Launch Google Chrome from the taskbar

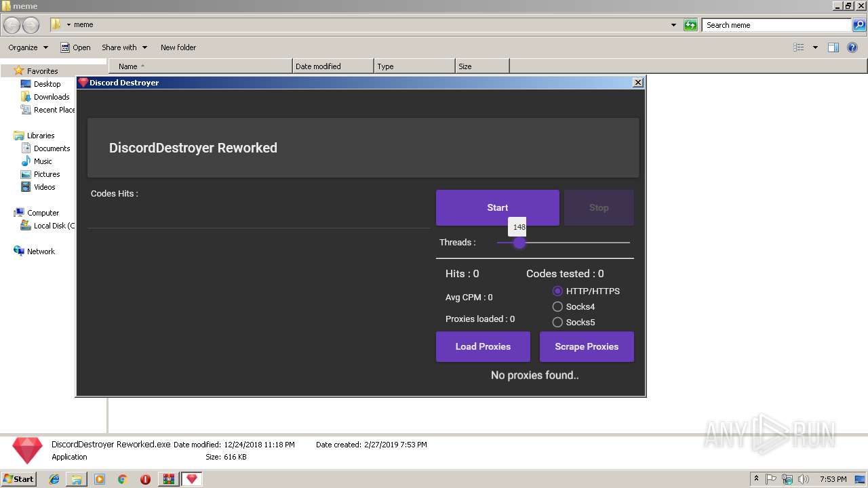123,479
